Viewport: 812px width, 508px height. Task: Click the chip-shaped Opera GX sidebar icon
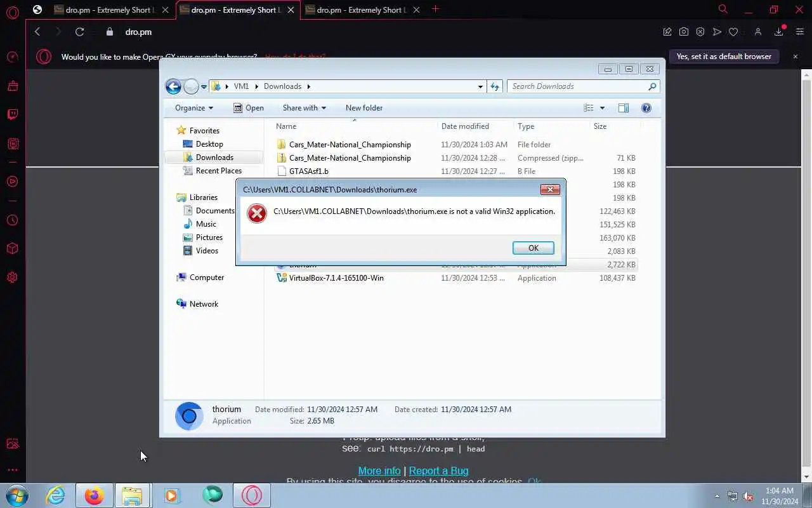point(13,144)
